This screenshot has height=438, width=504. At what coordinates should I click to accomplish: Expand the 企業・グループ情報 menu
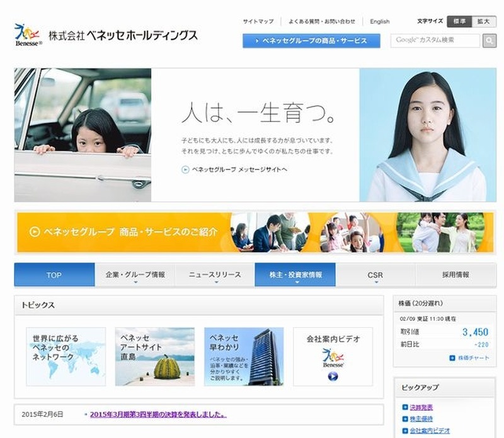point(135,275)
